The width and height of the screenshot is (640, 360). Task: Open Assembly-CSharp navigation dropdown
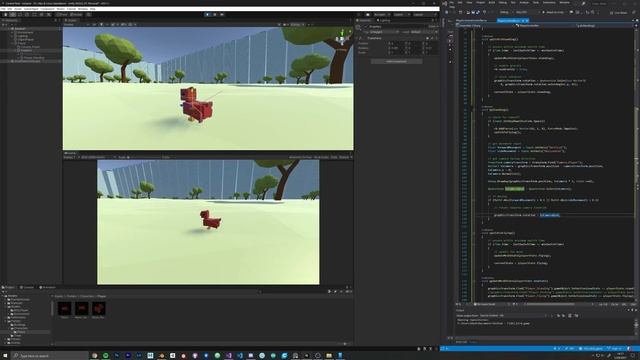[x=485, y=25]
